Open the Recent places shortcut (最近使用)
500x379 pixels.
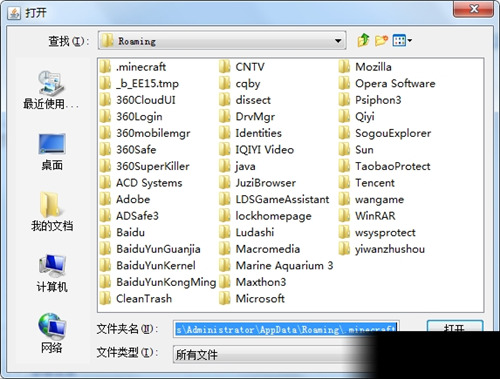(51, 90)
